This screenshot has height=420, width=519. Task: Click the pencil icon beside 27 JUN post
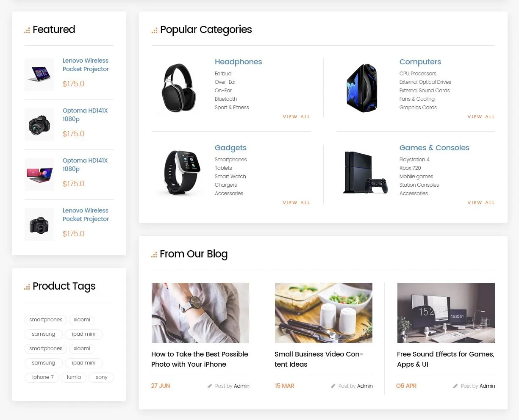[x=210, y=386]
